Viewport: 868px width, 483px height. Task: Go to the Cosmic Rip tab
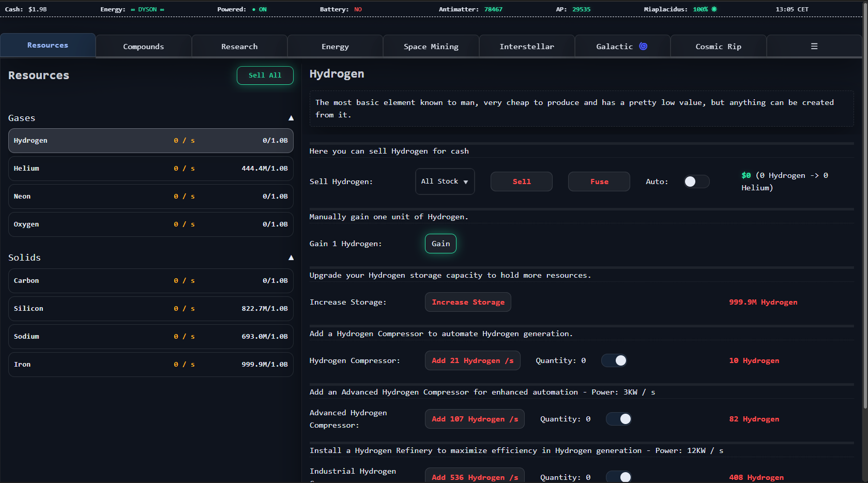click(719, 46)
